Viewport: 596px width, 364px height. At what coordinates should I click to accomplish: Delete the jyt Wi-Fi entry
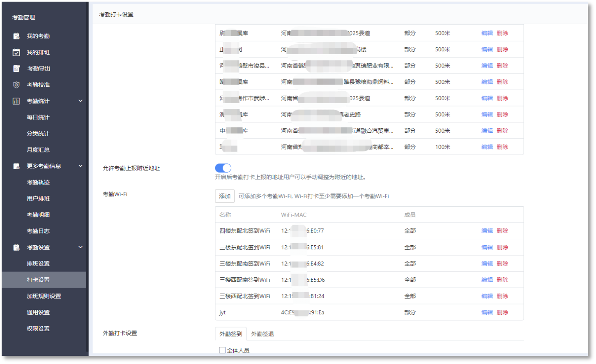pos(502,313)
